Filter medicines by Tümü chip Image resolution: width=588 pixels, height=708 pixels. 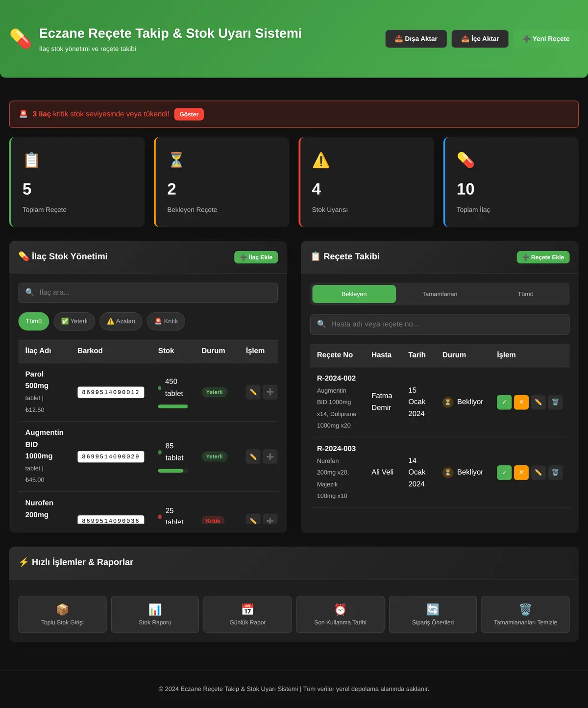(34, 321)
